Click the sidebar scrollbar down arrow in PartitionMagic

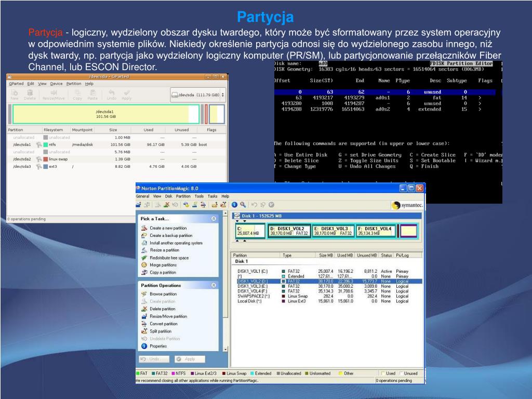225,349
